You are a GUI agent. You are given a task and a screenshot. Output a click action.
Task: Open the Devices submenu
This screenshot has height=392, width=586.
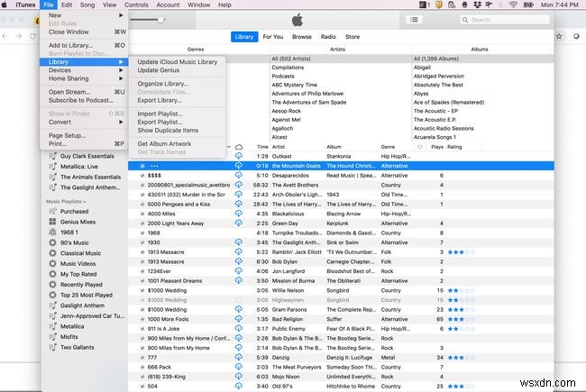pyautogui.click(x=84, y=70)
